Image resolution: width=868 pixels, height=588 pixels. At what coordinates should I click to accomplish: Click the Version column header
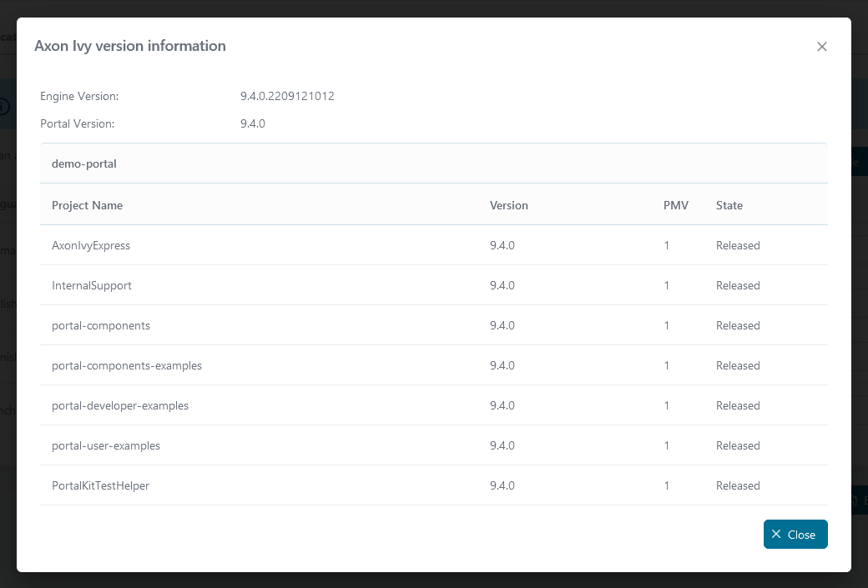click(509, 205)
